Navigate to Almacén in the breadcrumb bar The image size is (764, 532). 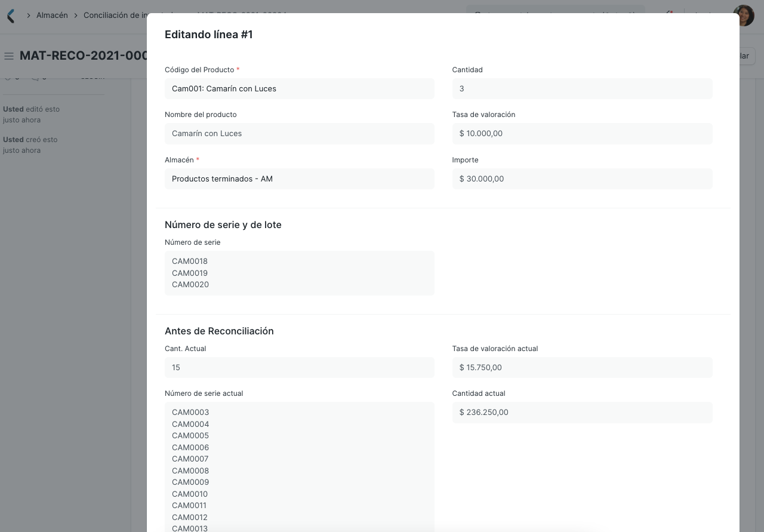51,15
